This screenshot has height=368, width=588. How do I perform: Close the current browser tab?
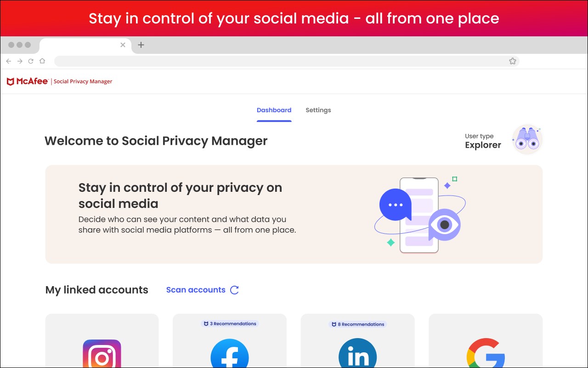(x=123, y=45)
